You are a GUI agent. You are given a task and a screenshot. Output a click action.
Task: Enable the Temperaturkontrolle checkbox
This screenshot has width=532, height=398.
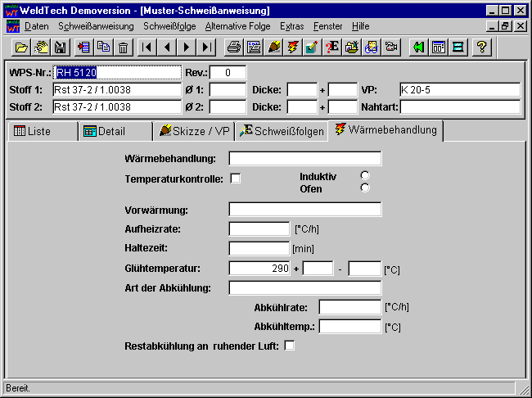point(235,178)
